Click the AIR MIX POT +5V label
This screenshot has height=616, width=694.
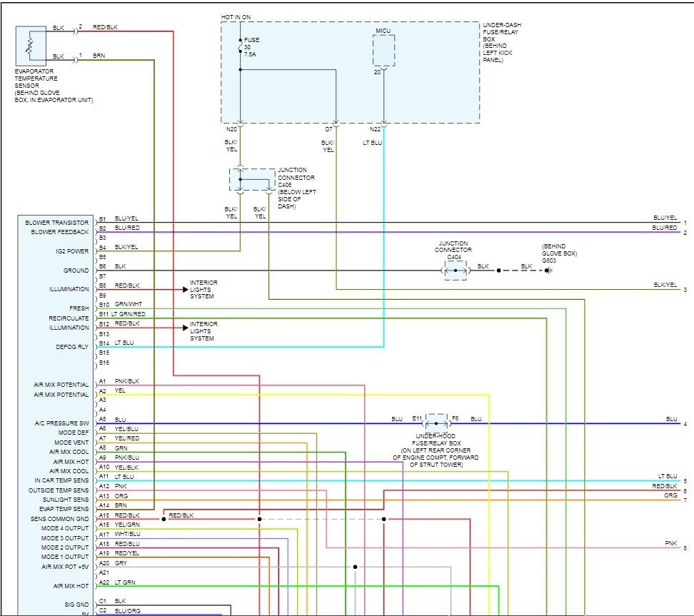click(x=64, y=567)
